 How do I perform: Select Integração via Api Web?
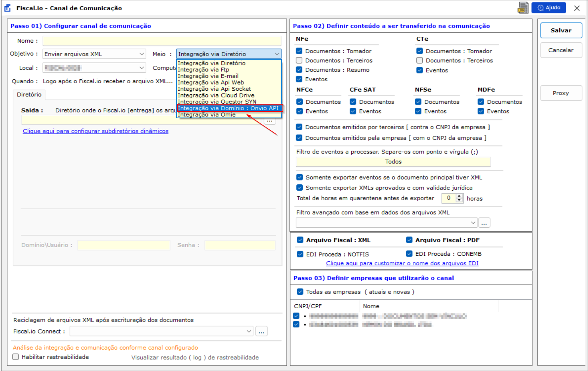(229, 82)
